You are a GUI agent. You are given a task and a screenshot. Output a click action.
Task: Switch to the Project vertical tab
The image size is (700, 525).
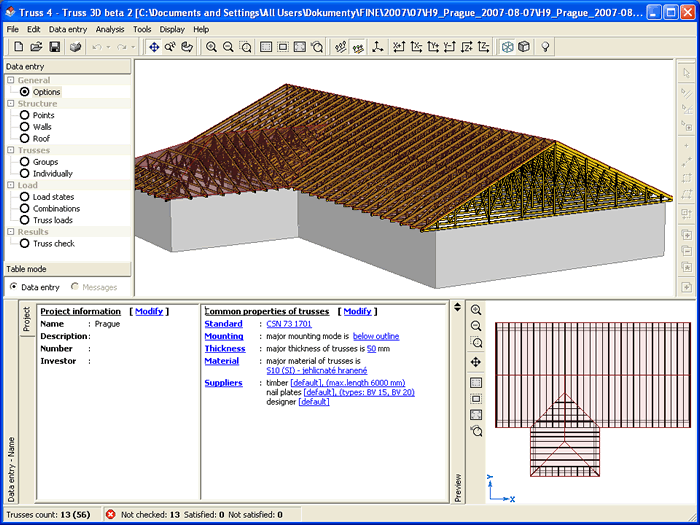tap(25, 320)
